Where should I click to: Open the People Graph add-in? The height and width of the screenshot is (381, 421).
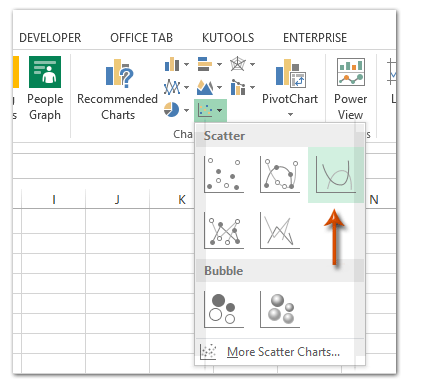tap(45, 88)
